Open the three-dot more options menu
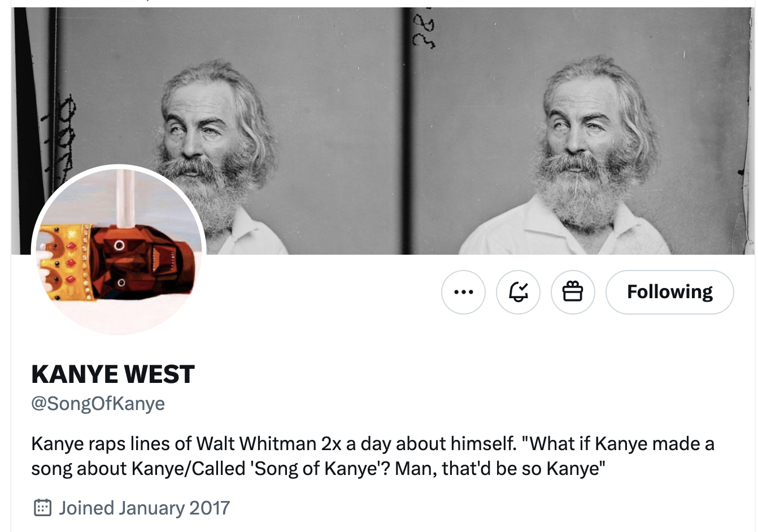Viewport: 758px width, 532px height. 463,292
